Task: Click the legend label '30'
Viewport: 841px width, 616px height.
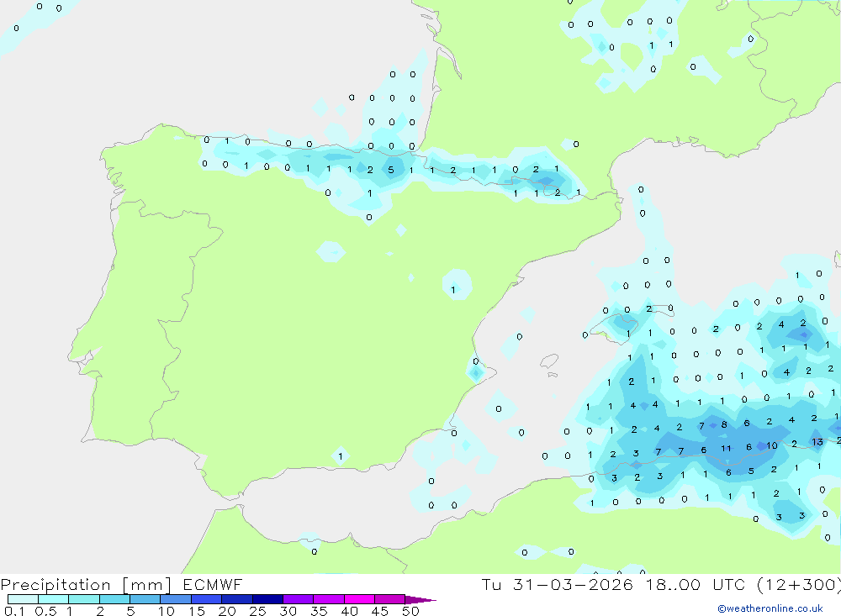Action: [288, 611]
